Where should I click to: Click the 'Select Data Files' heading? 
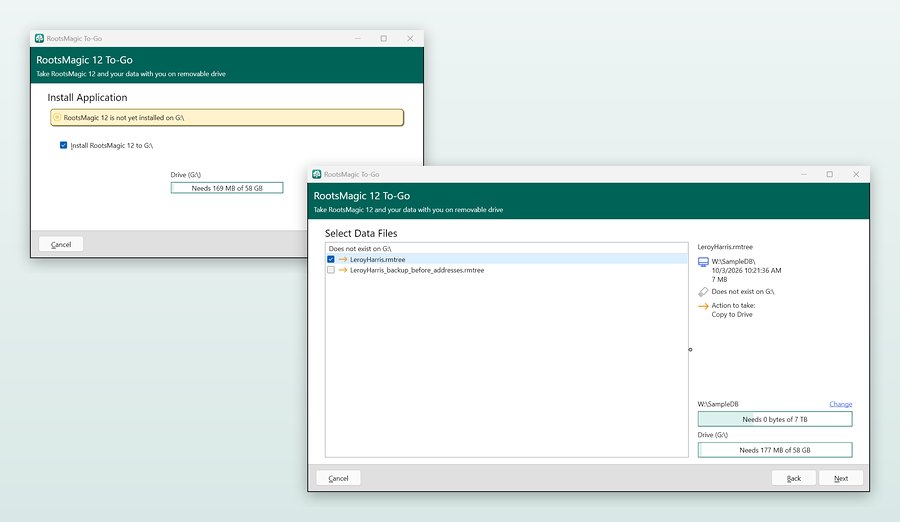[361, 233]
